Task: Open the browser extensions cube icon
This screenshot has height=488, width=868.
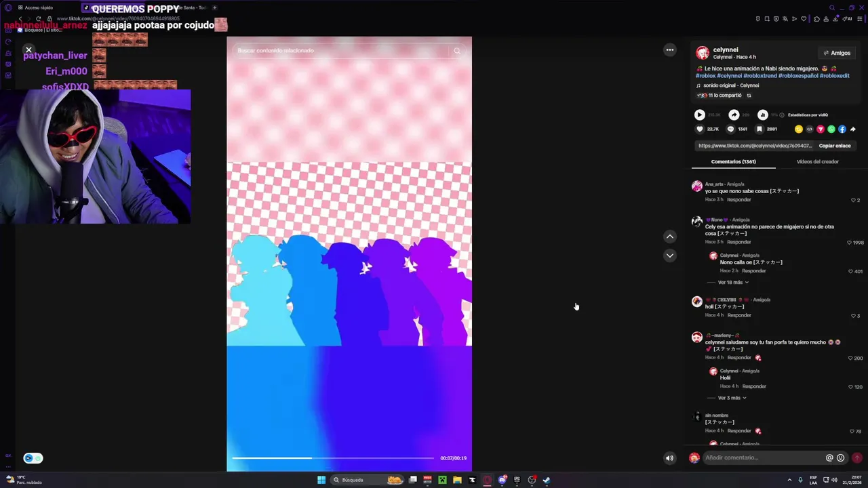Action: point(816,19)
